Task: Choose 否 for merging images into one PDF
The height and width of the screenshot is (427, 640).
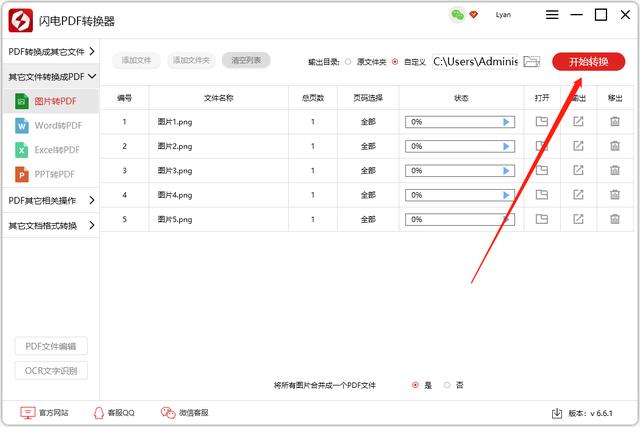Action: pyautogui.click(x=447, y=385)
